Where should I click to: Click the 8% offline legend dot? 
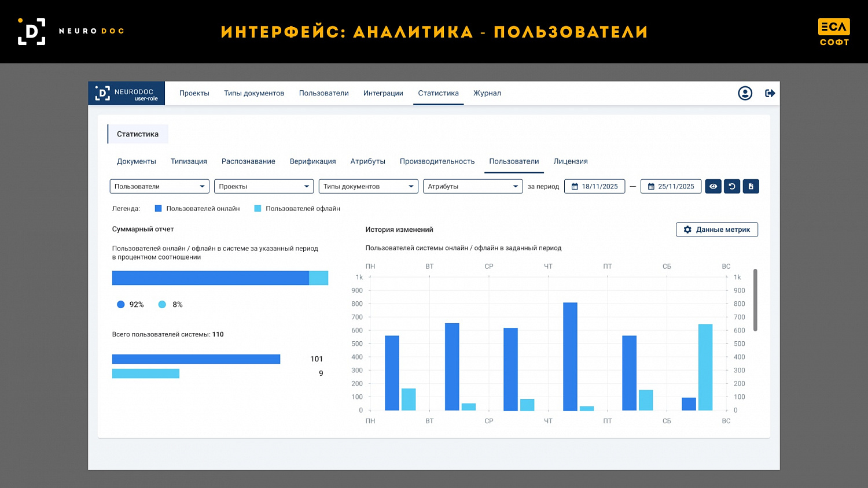click(x=162, y=305)
